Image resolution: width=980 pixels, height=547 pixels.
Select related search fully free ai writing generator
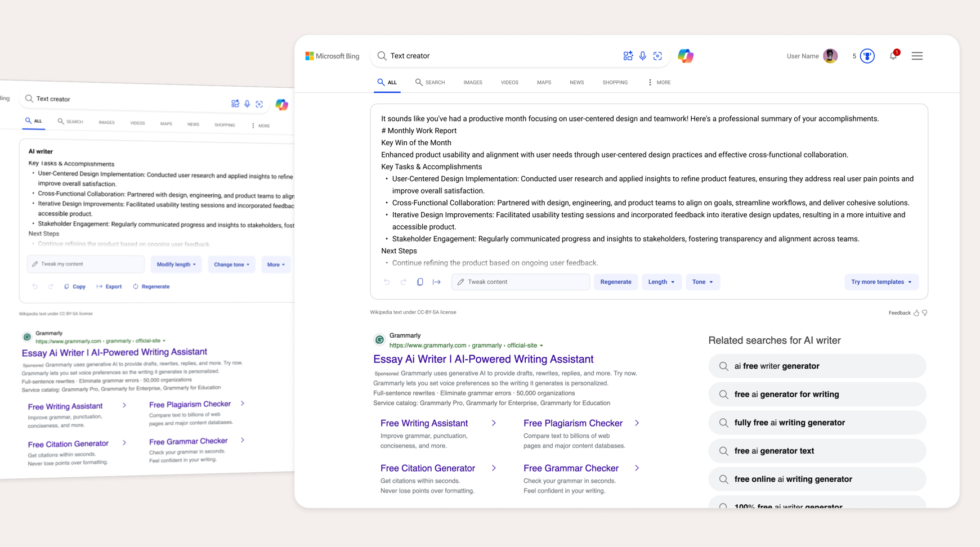click(817, 423)
